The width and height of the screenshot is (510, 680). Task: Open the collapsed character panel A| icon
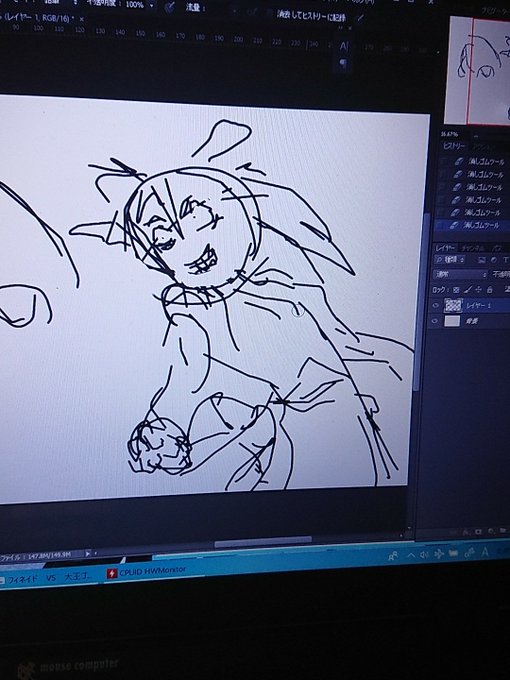point(344,46)
